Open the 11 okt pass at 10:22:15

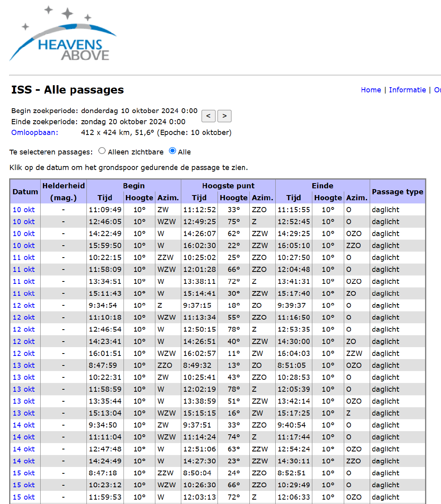[24, 258]
